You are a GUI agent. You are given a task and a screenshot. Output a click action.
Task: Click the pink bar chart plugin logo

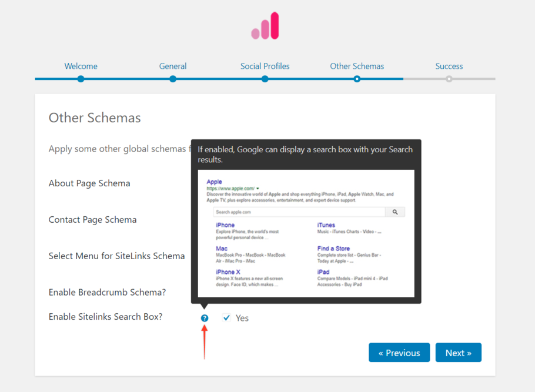point(265,25)
